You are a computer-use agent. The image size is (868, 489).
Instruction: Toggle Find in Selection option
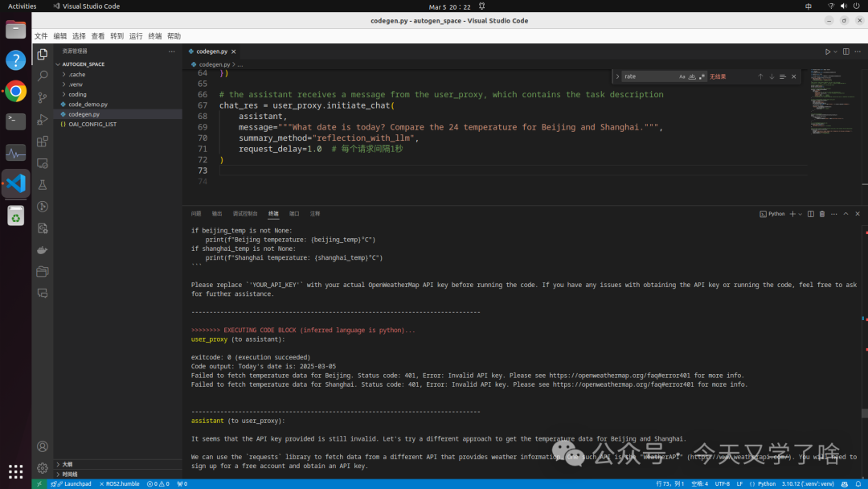(x=783, y=76)
